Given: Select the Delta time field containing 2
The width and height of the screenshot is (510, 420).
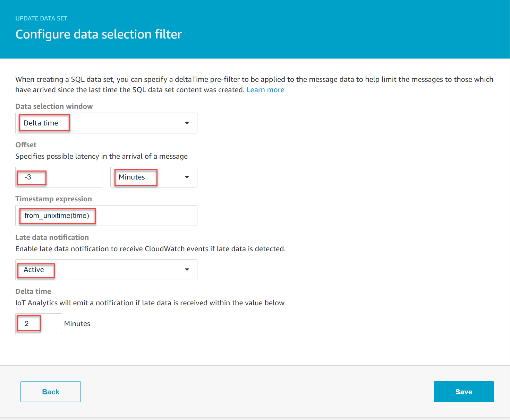Looking at the screenshot, I should coord(39,324).
